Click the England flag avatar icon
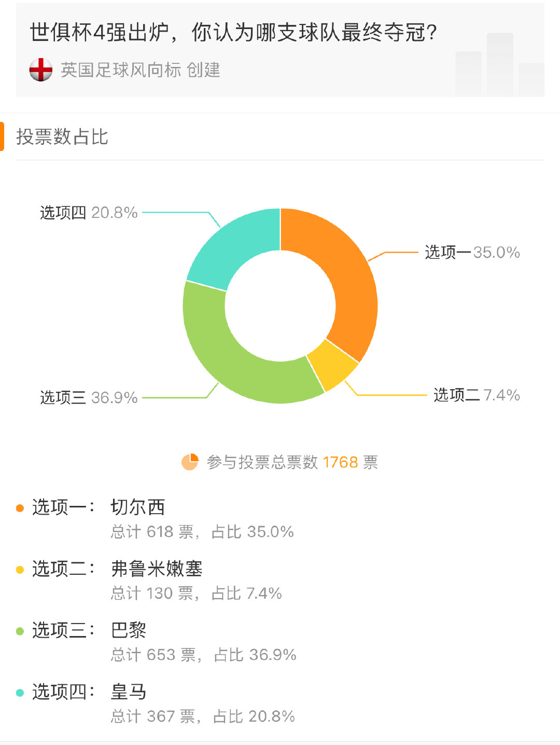Image resolution: width=560 pixels, height=745 pixels. (41, 70)
